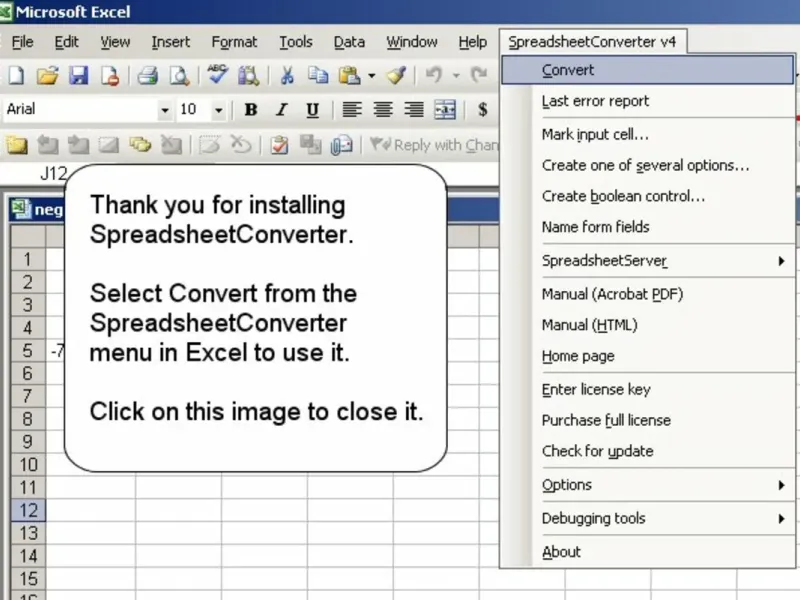
Task: Select row 12 header
Action: pos(28,511)
